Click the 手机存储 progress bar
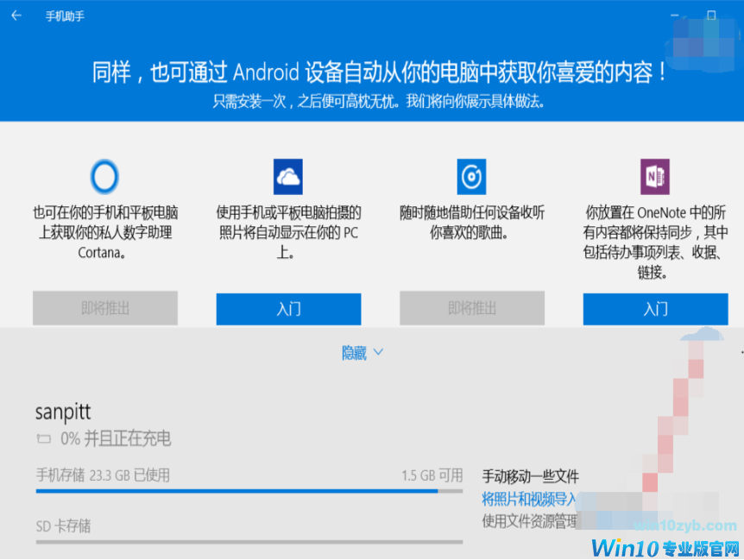This screenshot has height=560, width=744. tap(249, 488)
